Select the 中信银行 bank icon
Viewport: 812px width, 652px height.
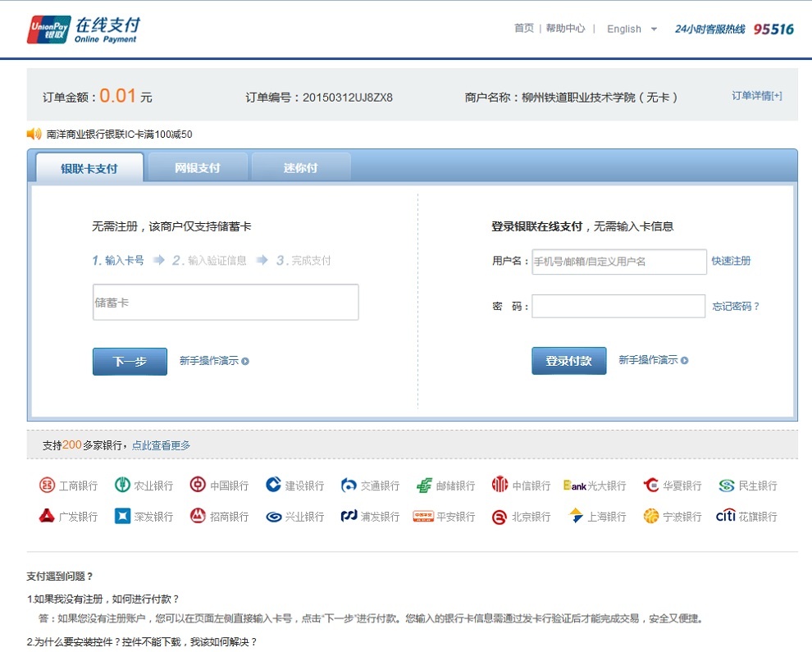518,485
